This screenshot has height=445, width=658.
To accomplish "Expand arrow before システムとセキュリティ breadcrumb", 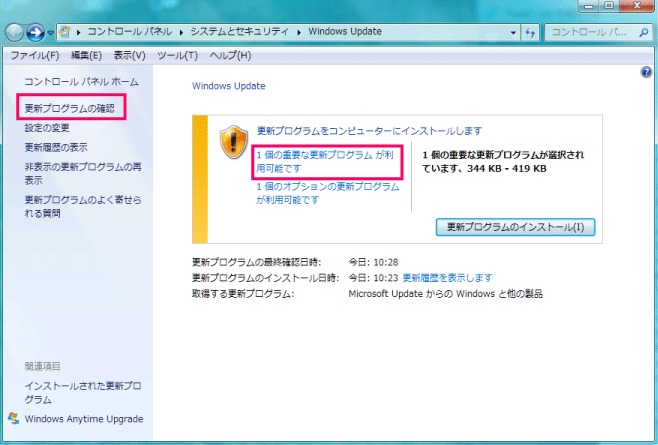I will pyautogui.click(x=181, y=32).
